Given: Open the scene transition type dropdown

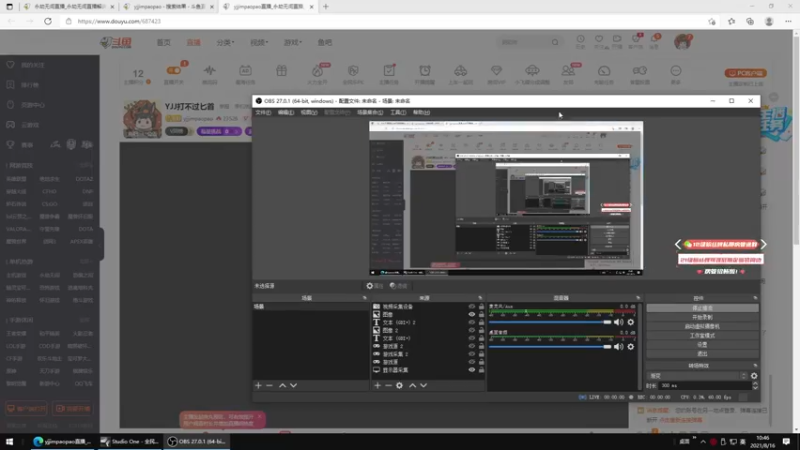Looking at the screenshot, I should [x=697, y=376].
